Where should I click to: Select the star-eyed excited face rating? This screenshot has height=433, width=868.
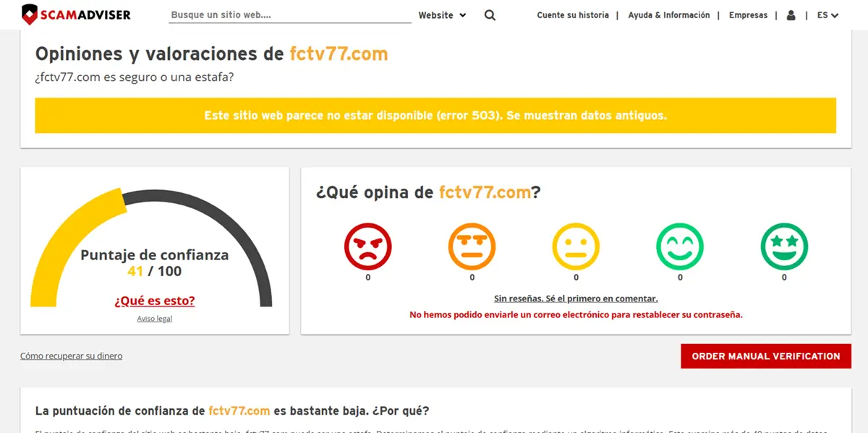click(784, 245)
